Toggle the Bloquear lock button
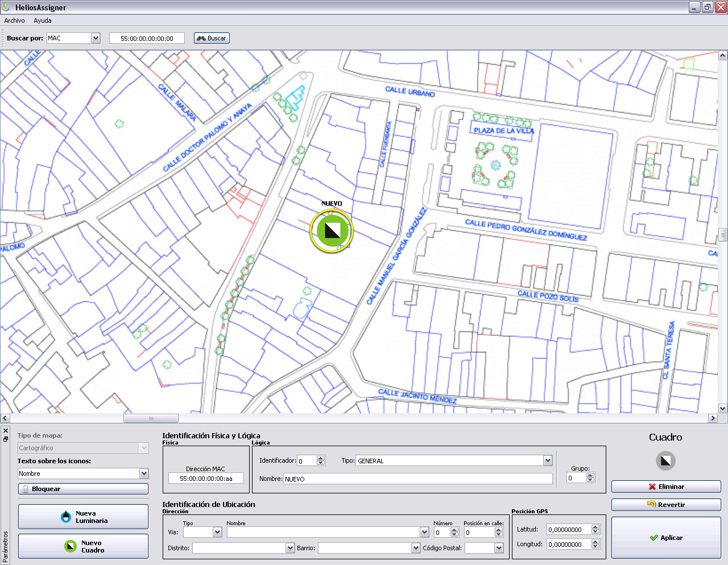This screenshot has width=728, height=565. (x=83, y=489)
